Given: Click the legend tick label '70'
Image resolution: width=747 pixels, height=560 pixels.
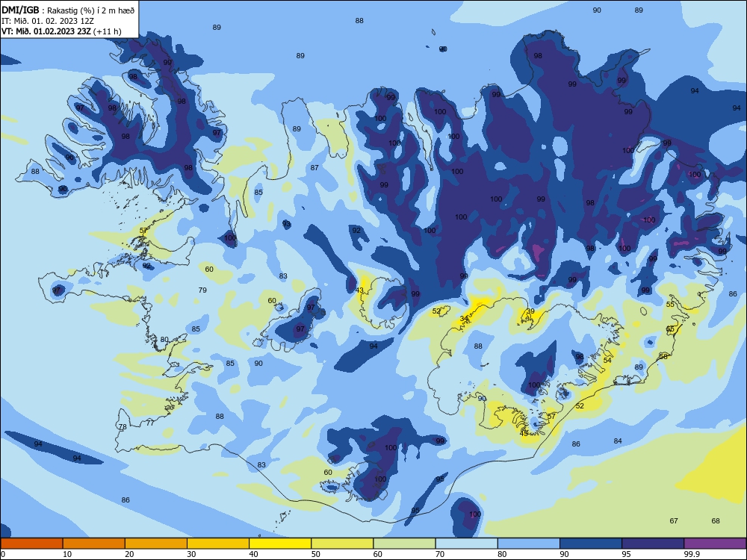Looking at the screenshot, I should [x=440, y=554].
